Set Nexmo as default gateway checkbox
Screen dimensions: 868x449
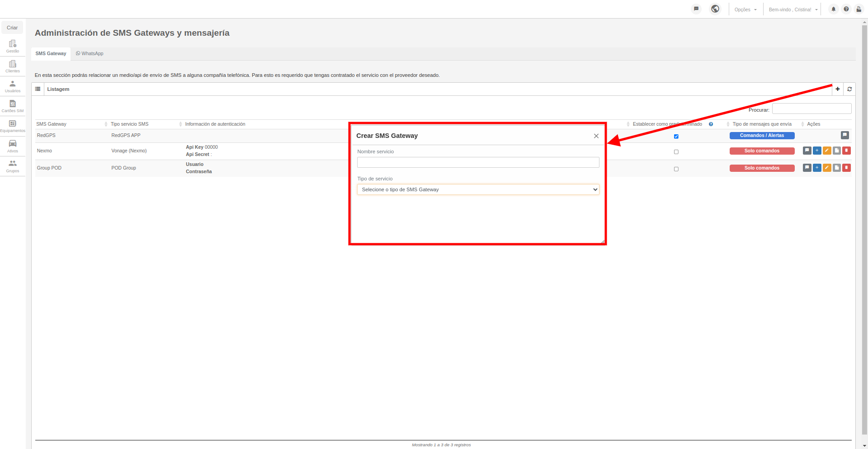coord(676,152)
